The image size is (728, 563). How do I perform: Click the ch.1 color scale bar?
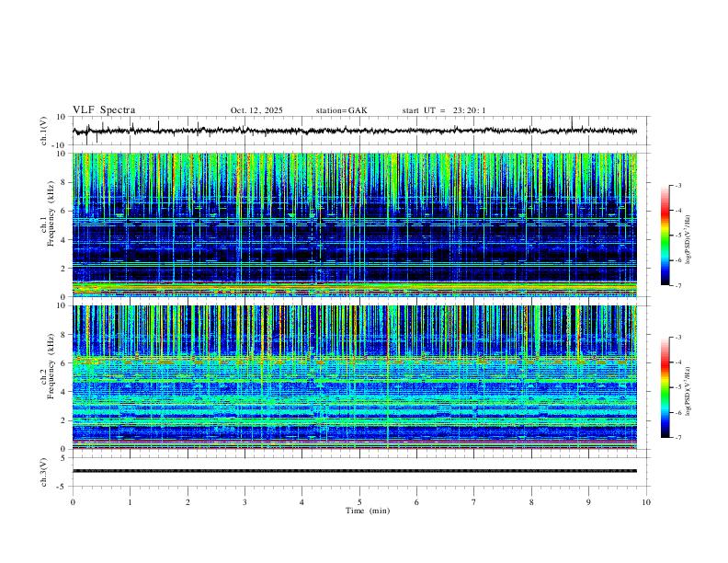click(x=665, y=236)
